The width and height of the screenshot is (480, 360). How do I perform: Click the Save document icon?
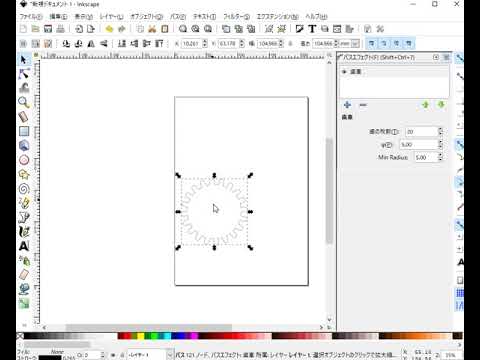[x=48, y=29]
